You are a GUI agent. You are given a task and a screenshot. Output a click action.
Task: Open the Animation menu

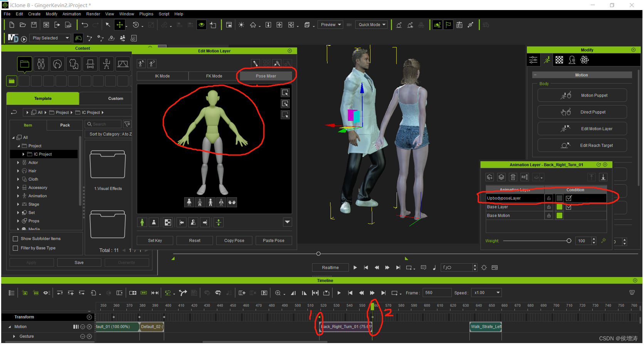tap(72, 14)
